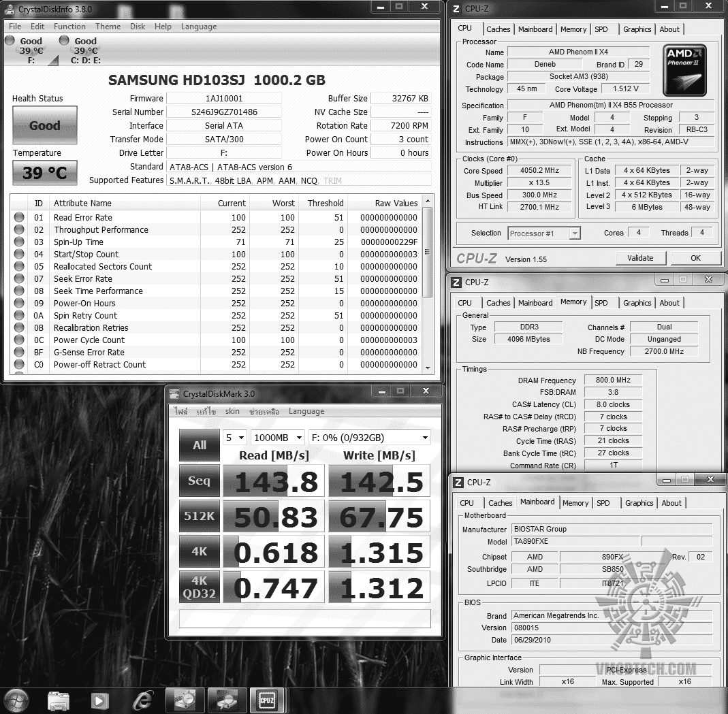Click the Read Error Rate status orb
The image size is (728, 714).
point(19,217)
